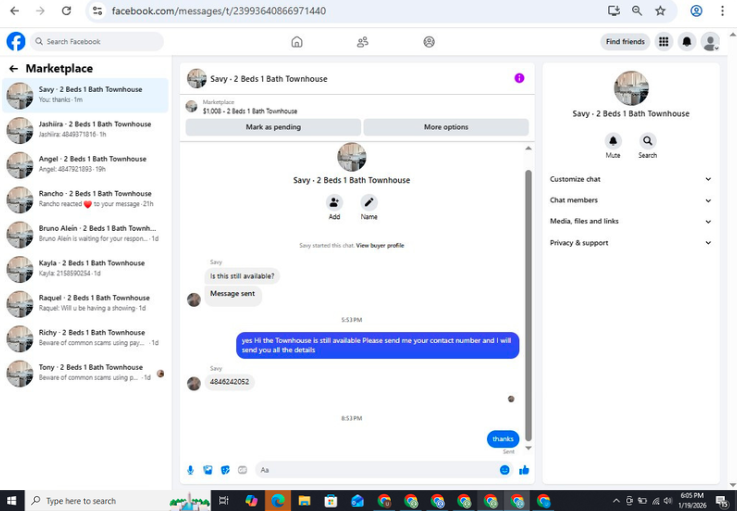Screen dimensions: 737x511
Task: Go back using the Marketplace arrow
Action: pos(13,69)
